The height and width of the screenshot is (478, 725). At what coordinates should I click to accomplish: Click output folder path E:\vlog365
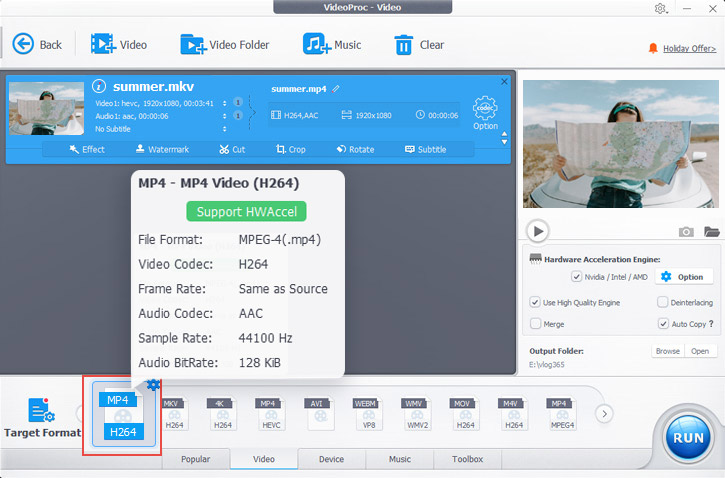click(x=547, y=364)
